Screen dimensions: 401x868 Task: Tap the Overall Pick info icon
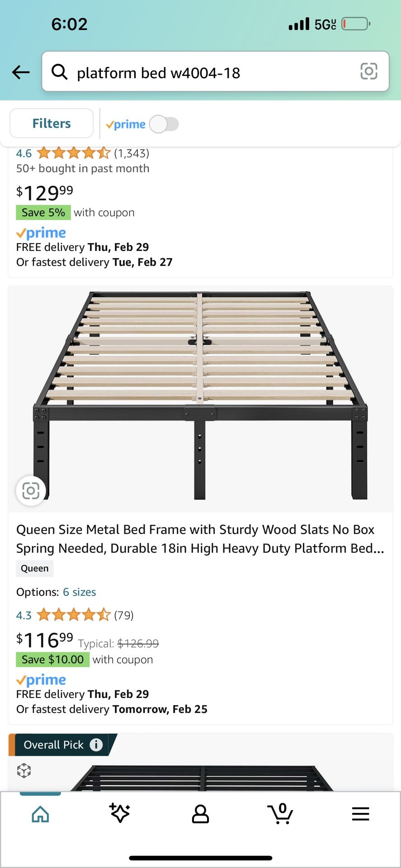point(96,745)
